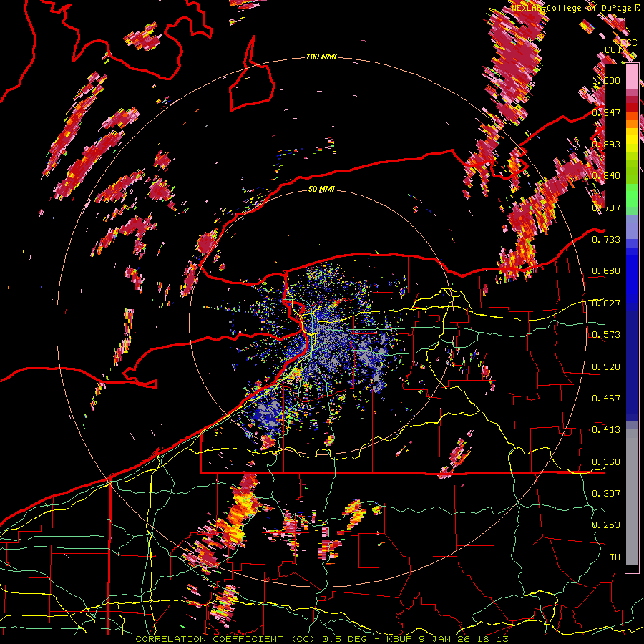Click the TH threshold label in legend
The height and width of the screenshot is (644, 644).
[615, 557]
